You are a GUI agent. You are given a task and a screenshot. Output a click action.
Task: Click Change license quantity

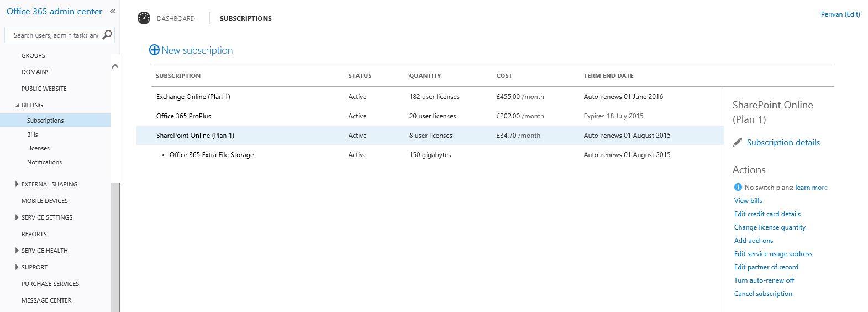(770, 227)
